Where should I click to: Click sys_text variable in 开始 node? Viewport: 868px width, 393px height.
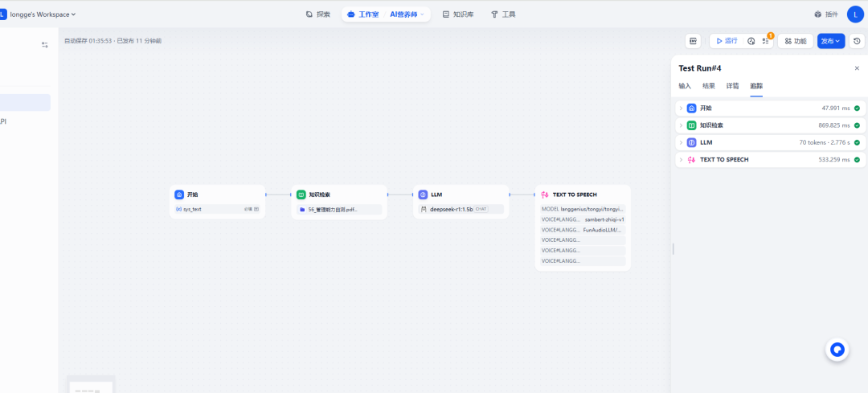217,209
